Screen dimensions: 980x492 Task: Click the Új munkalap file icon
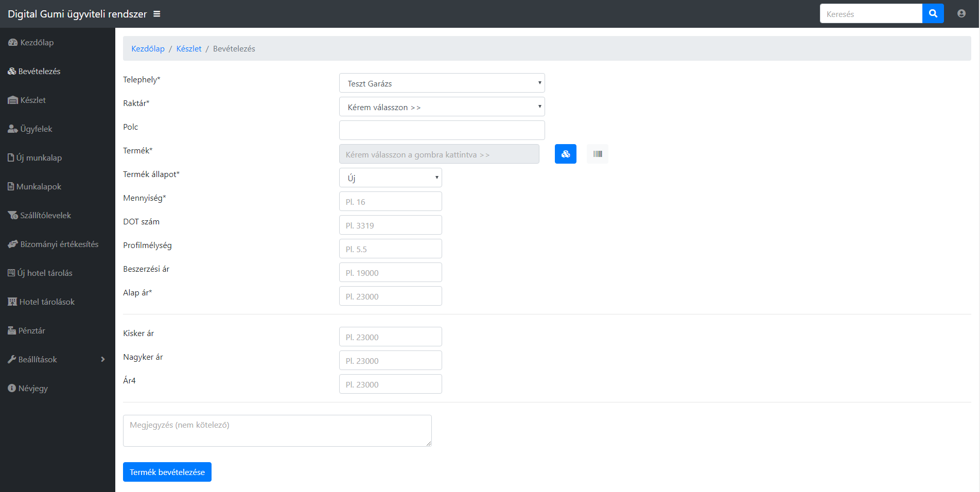(x=11, y=158)
